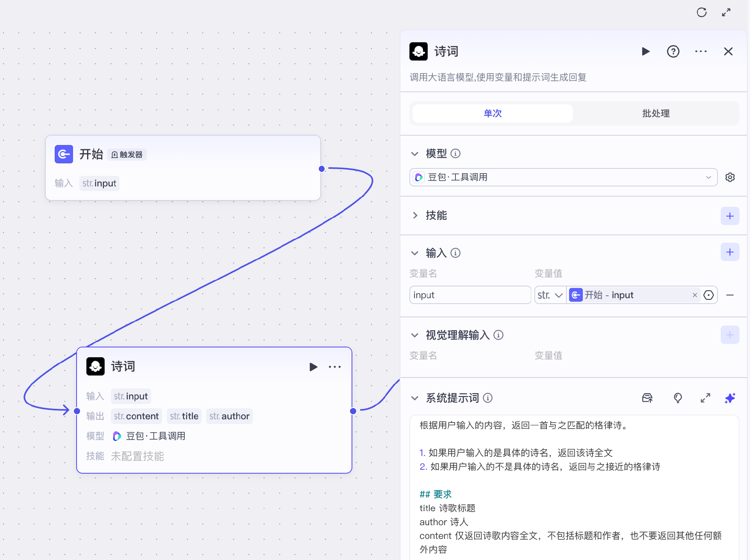Switch to 批处理 mode
Screen dimensions: 750x560
(655, 113)
